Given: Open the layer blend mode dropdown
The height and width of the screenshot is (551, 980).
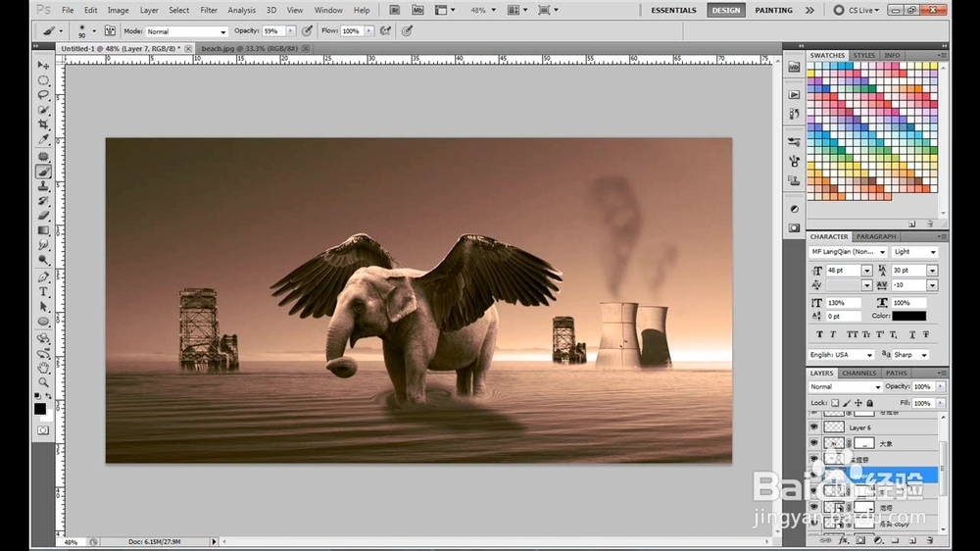Looking at the screenshot, I should pyautogui.click(x=845, y=387).
